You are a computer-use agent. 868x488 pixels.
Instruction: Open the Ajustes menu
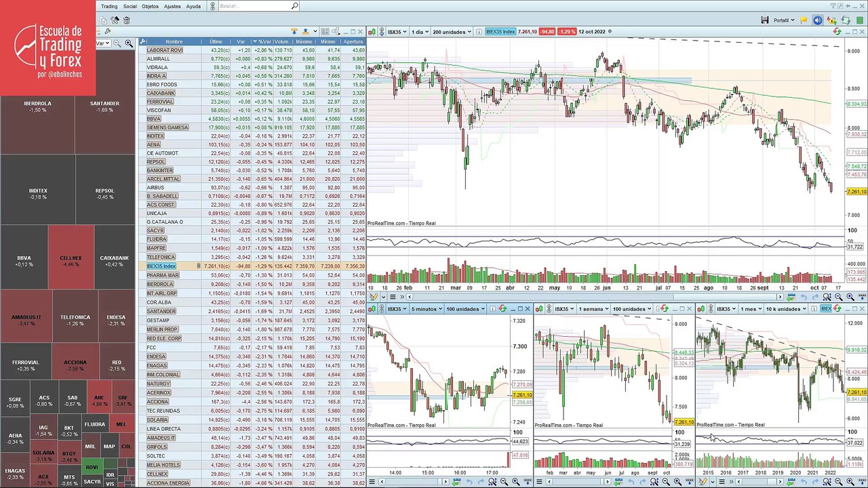pos(172,6)
